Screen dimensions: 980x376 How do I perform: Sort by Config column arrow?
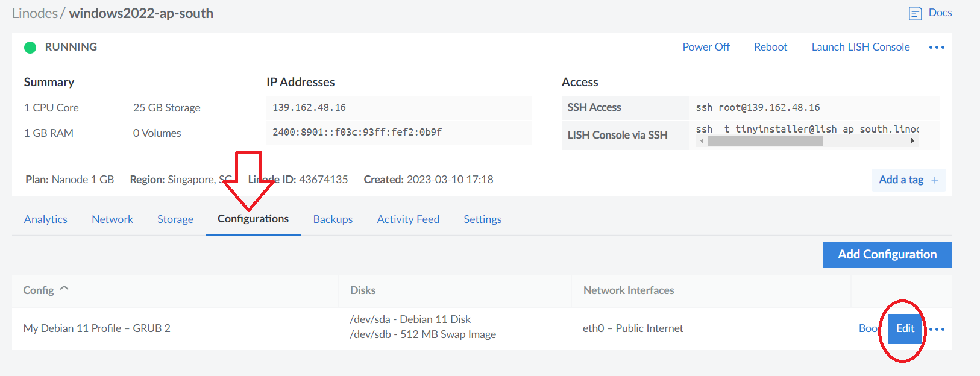click(x=64, y=289)
